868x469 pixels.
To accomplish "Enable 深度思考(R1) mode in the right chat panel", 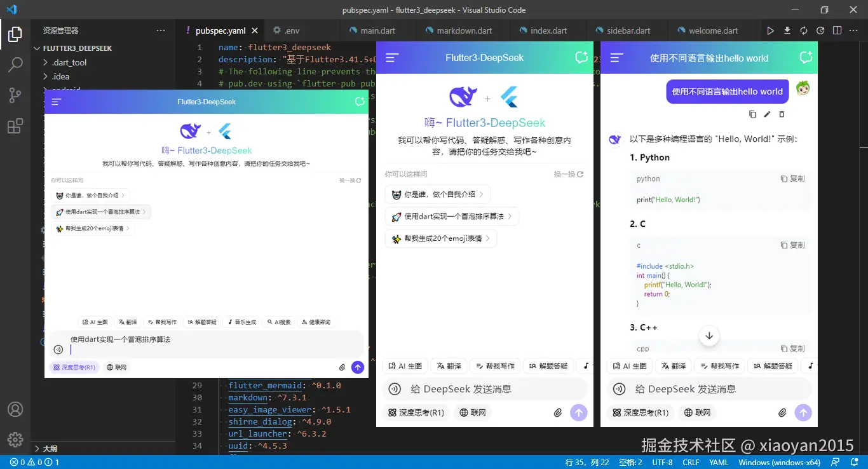I will [x=641, y=412].
